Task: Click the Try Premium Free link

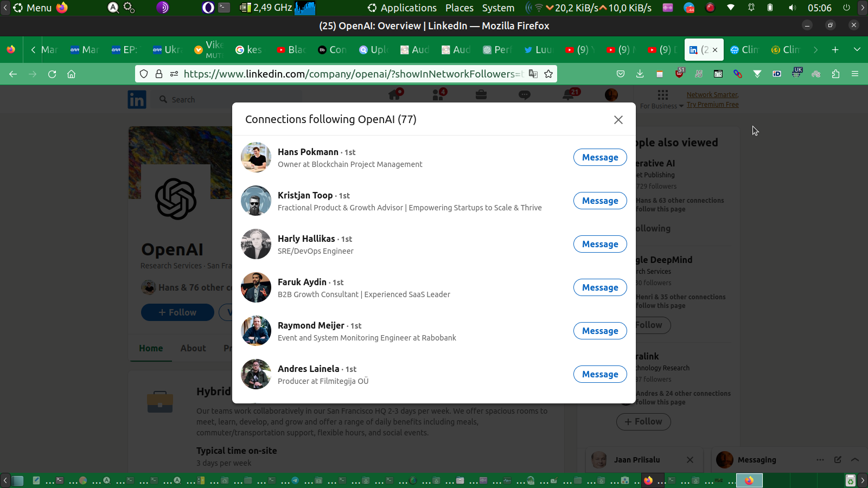Action: [713, 105]
